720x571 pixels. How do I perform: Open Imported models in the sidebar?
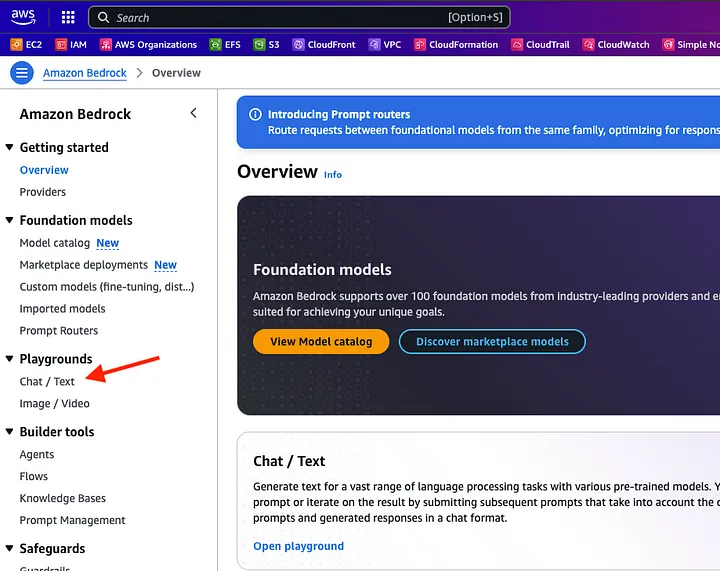click(x=62, y=309)
